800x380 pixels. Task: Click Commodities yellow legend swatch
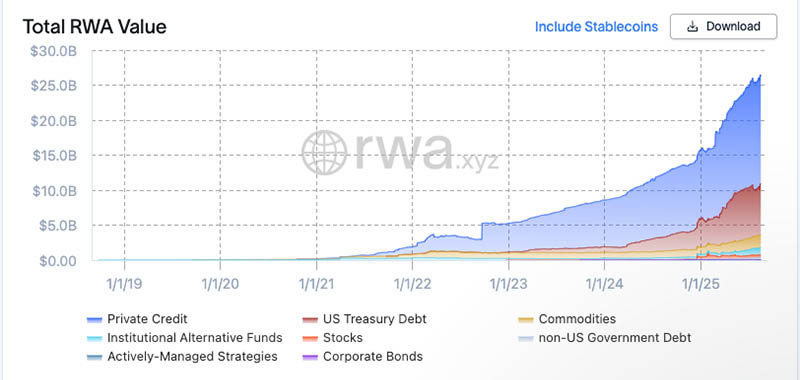tap(526, 320)
